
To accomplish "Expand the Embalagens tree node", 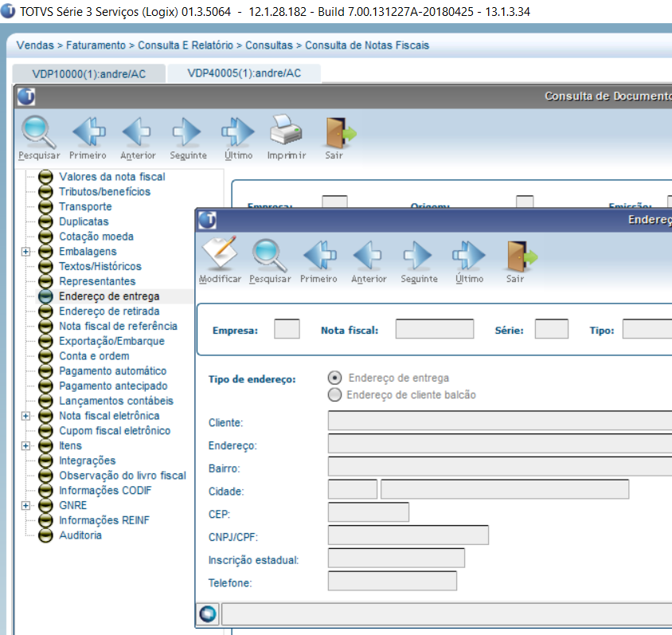I will click(25, 252).
